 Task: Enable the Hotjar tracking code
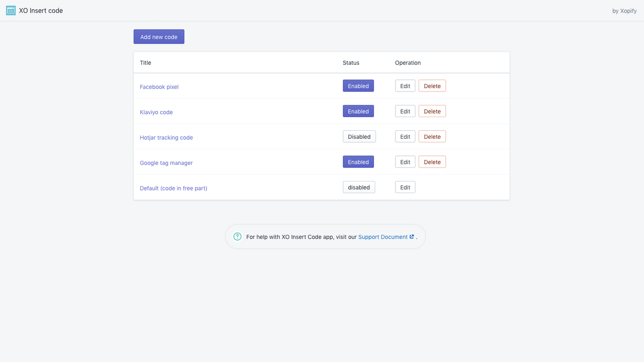point(359,137)
